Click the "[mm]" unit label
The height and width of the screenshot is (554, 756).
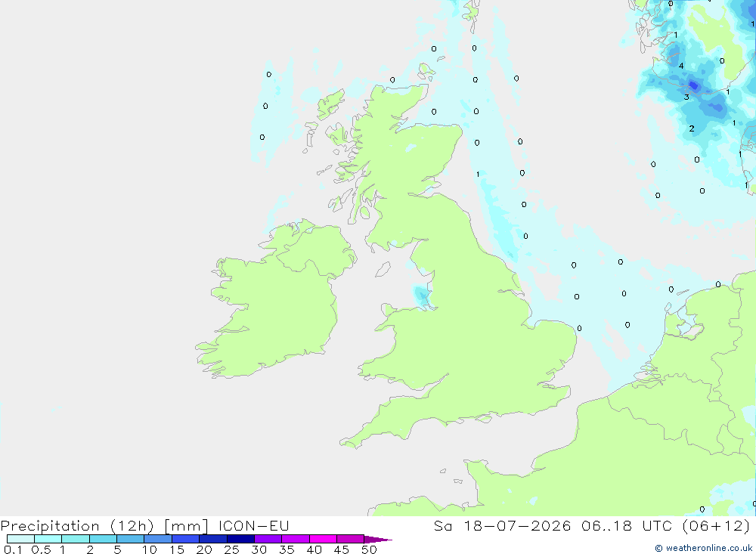tap(186, 526)
